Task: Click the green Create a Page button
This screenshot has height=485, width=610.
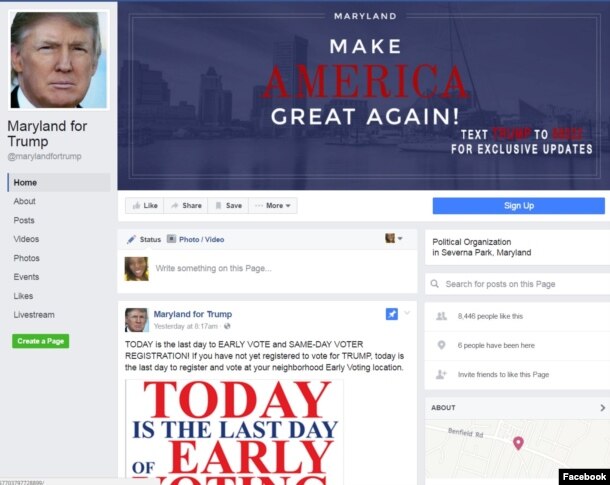Action: click(40, 341)
